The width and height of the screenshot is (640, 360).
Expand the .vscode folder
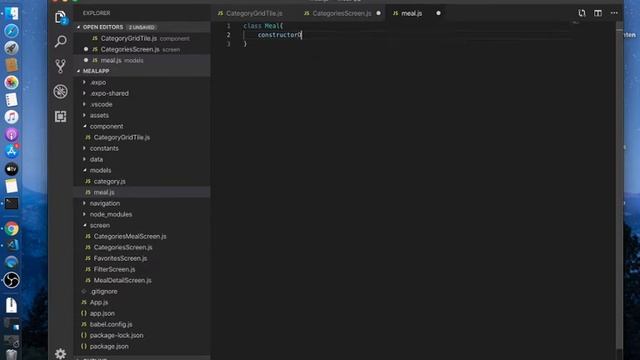101,104
